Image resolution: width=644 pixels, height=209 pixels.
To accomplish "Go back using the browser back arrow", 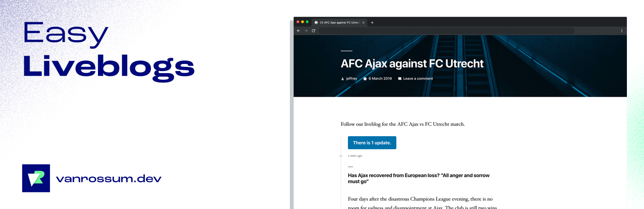I will point(298,31).
